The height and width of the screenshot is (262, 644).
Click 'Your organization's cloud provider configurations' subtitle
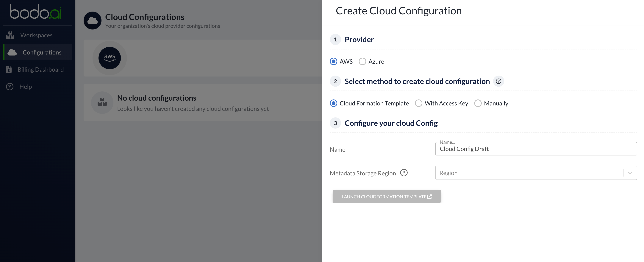(x=162, y=26)
